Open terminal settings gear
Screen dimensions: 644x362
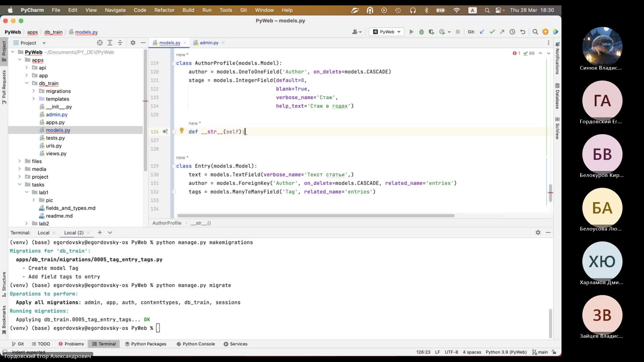pyautogui.click(x=538, y=233)
